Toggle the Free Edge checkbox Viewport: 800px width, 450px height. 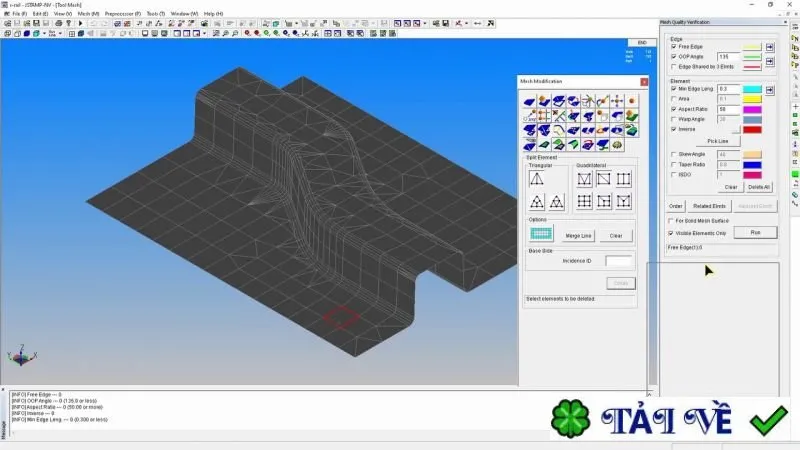click(x=674, y=46)
